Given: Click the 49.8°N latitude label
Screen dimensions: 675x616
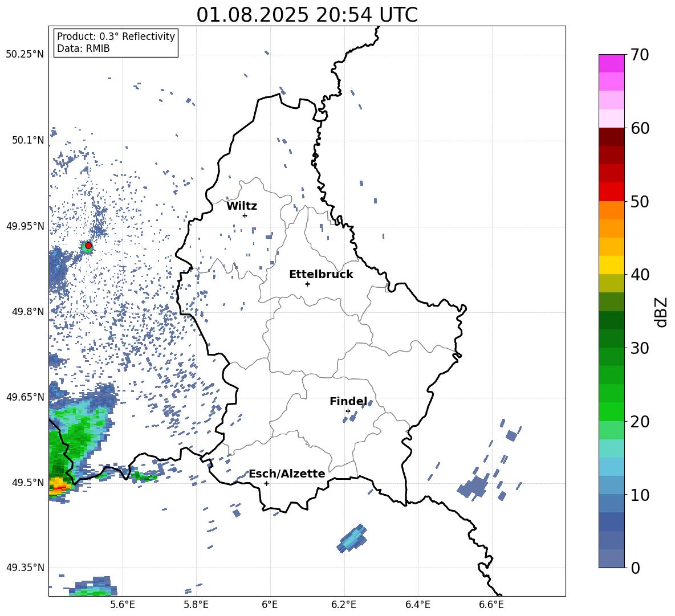Looking at the screenshot, I should pos(27,312).
